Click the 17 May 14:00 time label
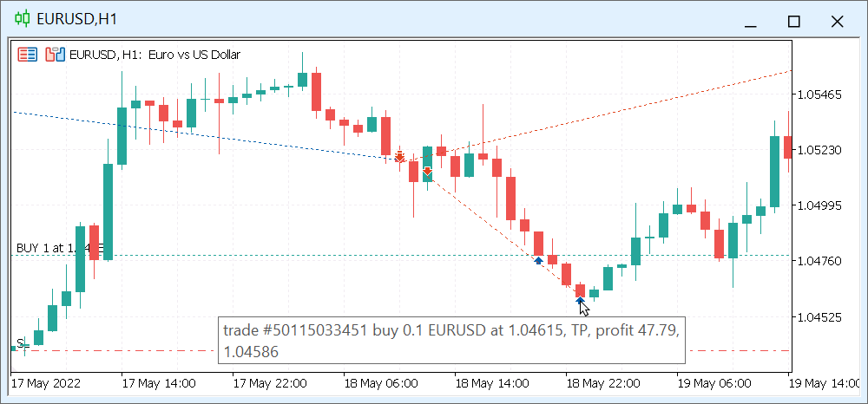This screenshot has width=868, height=404. pos(159,383)
